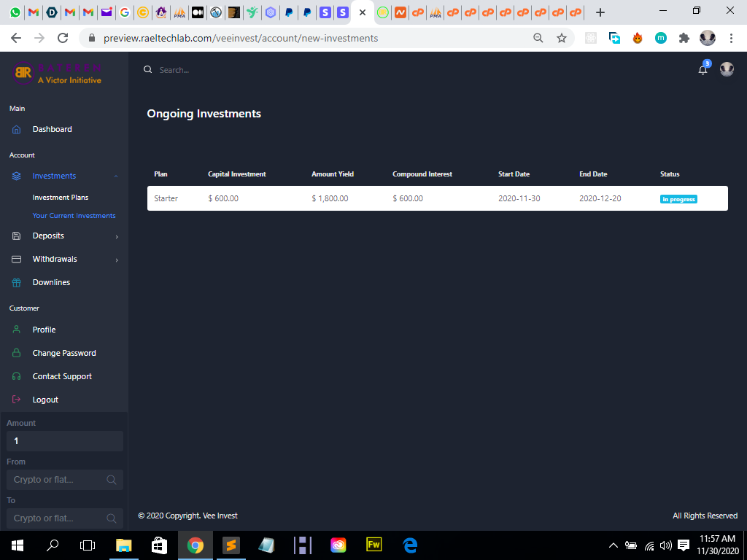Click the 'in progress' status badge
This screenshot has width=747, height=560.
(x=678, y=199)
